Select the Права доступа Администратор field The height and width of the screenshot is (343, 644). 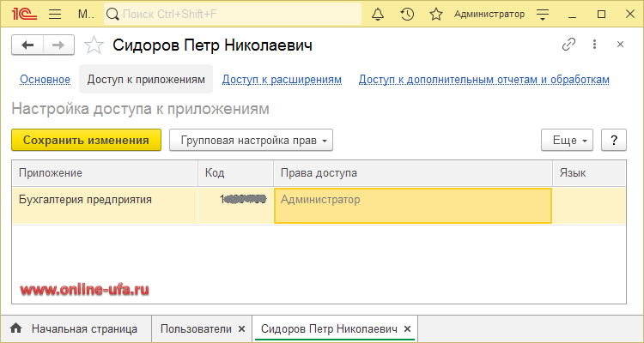pyautogui.click(x=412, y=206)
